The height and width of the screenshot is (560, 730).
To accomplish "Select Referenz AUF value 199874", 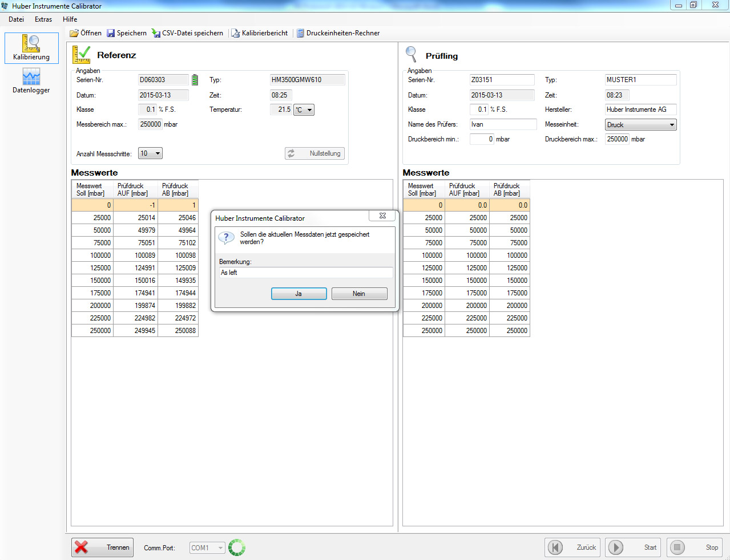I will coord(135,306).
